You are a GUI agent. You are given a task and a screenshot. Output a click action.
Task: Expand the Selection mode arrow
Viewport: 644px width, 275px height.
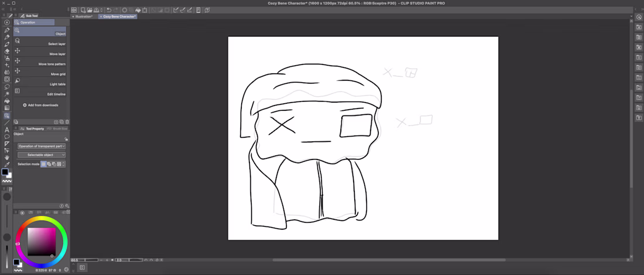click(x=64, y=164)
